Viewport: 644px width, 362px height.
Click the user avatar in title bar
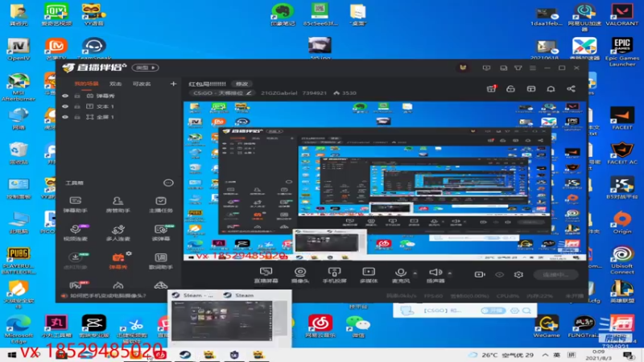coord(463,68)
